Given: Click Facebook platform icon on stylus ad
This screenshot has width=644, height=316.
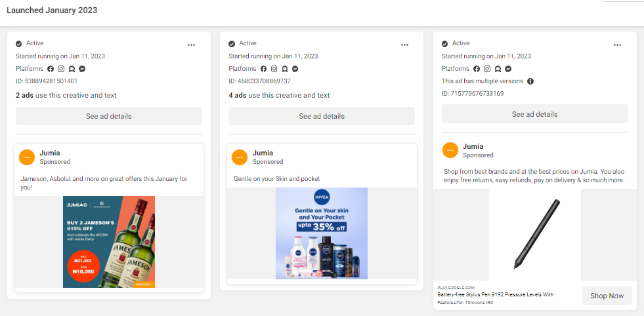Looking at the screenshot, I should tap(477, 69).
